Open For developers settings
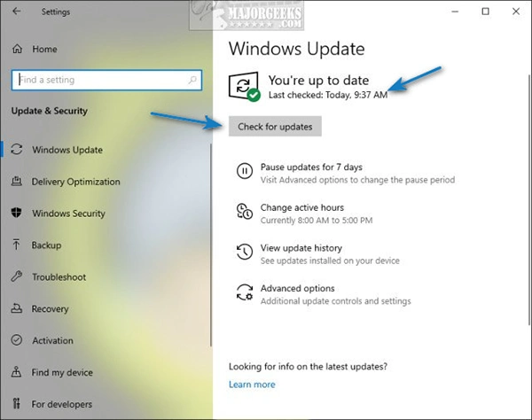This screenshot has width=532, height=420. (62, 404)
